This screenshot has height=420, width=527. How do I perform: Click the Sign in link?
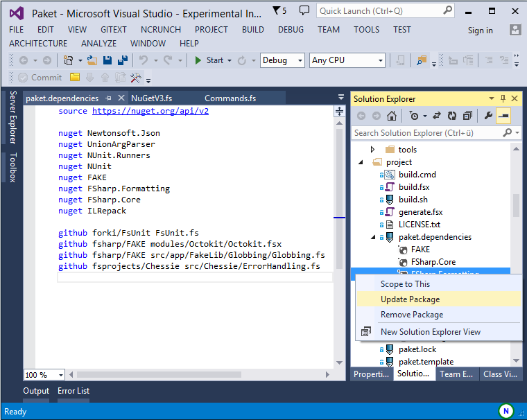click(x=480, y=30)
